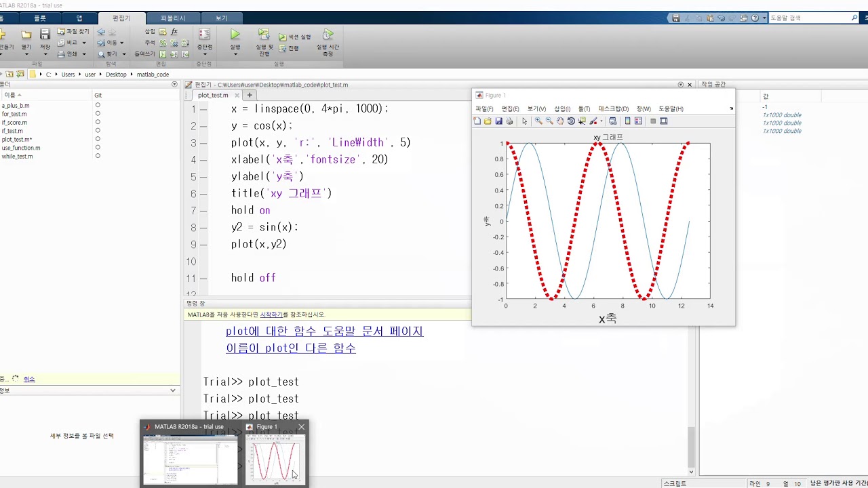Expand the 이동 (go to) dropdown
Image resolution: width=868 pixels, height=488 pixels.
[x=122, y=43]
